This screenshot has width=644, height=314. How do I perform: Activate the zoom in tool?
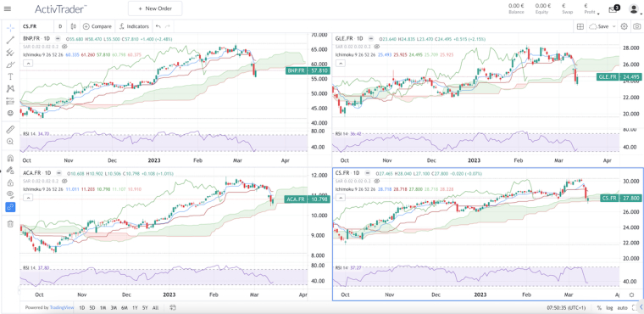tap(10, 142)
